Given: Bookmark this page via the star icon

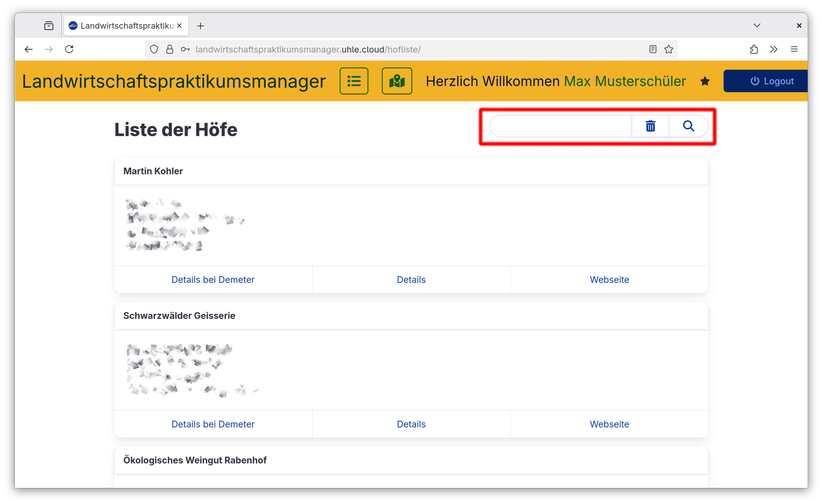Looking at the screenshot, I should [668, 49].
